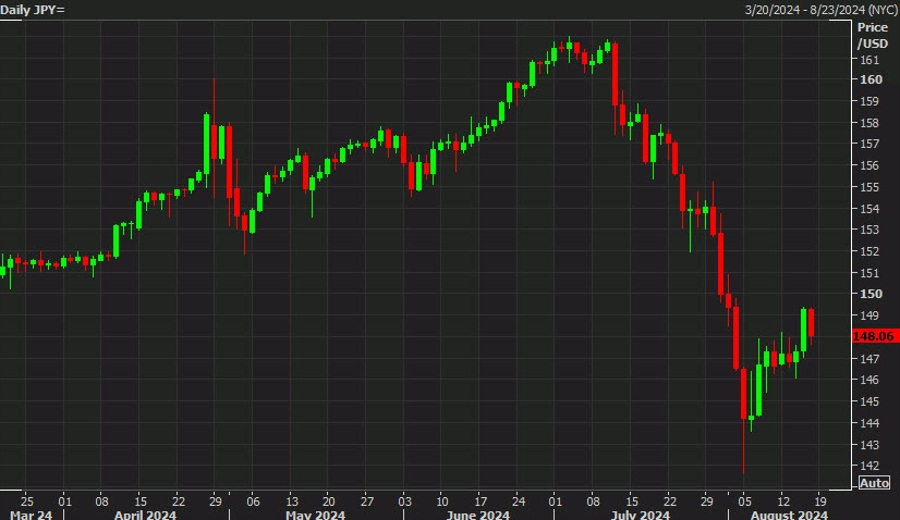900x520 pixels.
Task: Click the May 2024 month label
Action: pyautogui.click(x=315, y=514)
